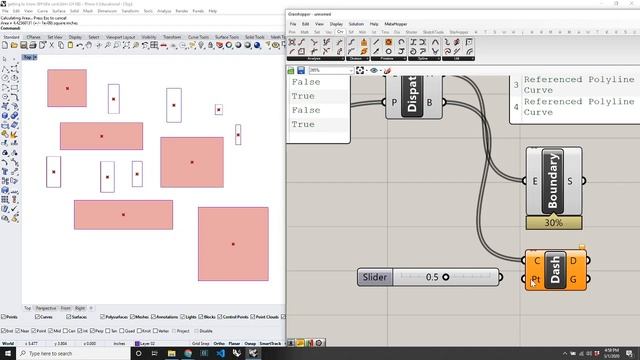The image size is (640, 360).
Task: Click the Boundary component on the canvas
Action: click(553, 181)
